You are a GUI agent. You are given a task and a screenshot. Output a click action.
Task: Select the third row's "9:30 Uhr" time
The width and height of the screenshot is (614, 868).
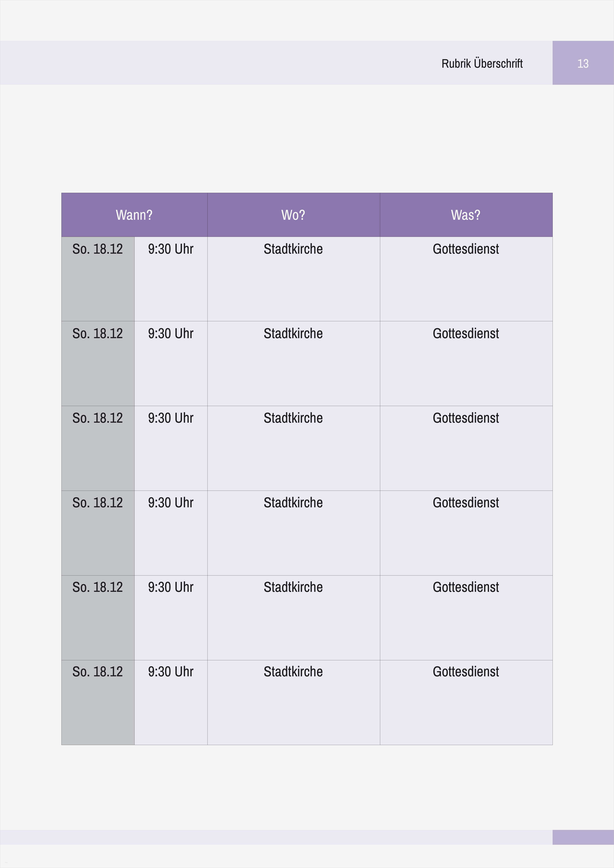171,418
